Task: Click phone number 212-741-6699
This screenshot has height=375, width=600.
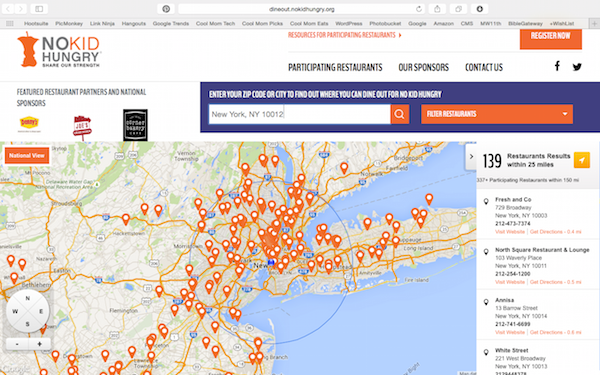Action: point(513,324)
